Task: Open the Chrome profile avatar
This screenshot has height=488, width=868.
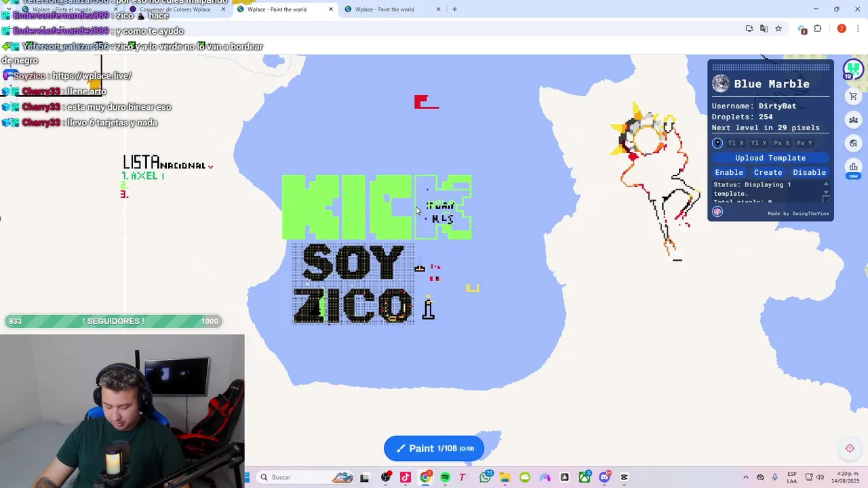Action: [842, 28]
